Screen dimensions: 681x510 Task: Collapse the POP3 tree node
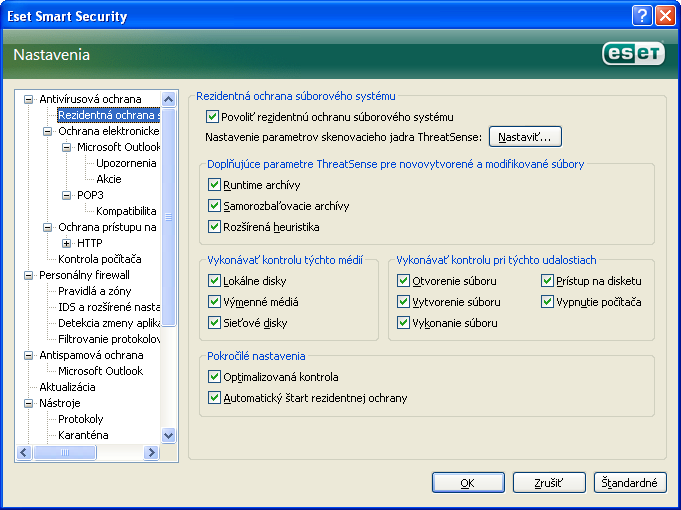(66, 195)
